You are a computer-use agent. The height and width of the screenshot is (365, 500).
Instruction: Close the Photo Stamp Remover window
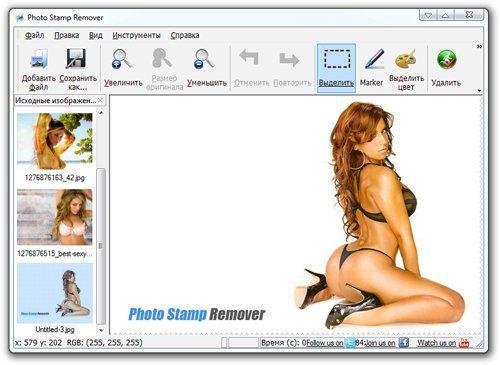click(x=468, y=15)
